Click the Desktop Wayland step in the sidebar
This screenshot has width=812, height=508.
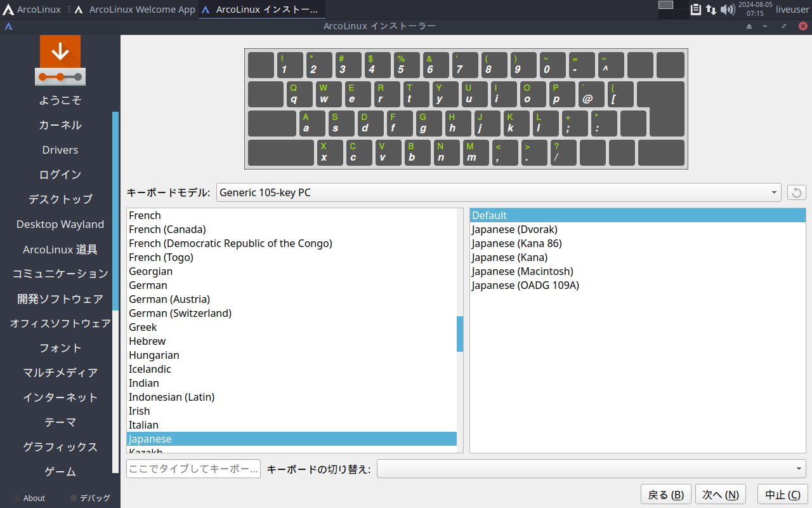60,224
